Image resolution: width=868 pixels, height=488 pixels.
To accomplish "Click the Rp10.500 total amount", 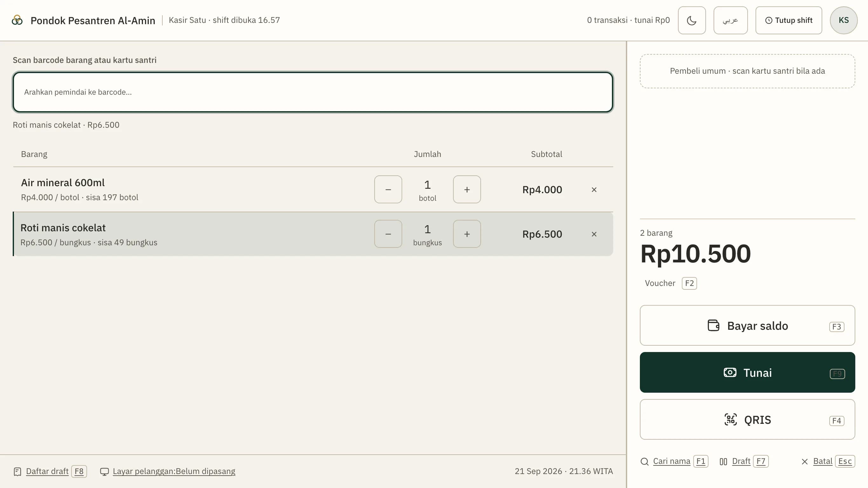I will point(695,254).
